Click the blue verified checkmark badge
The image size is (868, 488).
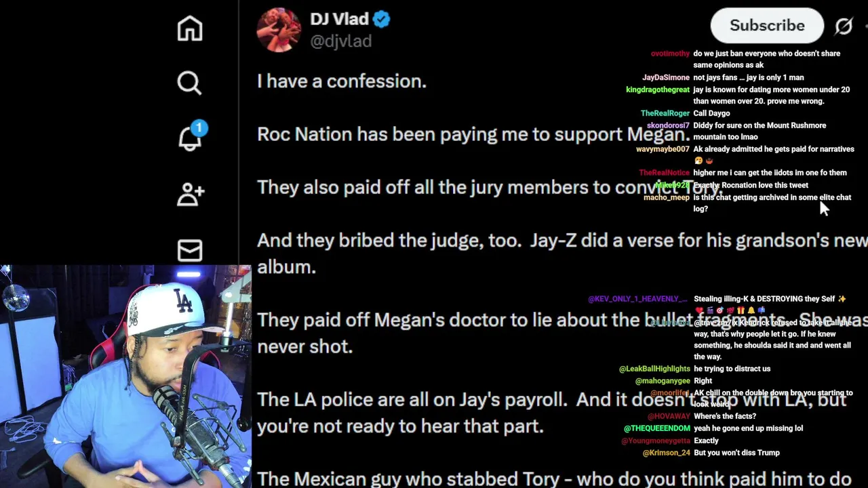click(381, 20)
